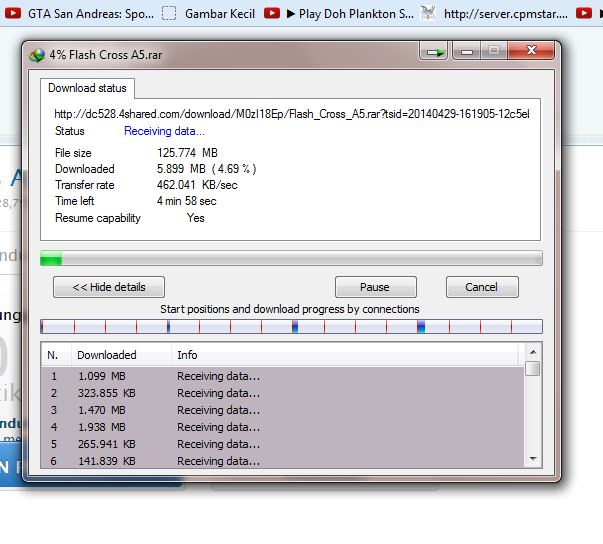Click the Receiving data... status text
Image resolution: width=603 pixels, height=544 pixels.
pyautogui.click(x=164, y=131)
